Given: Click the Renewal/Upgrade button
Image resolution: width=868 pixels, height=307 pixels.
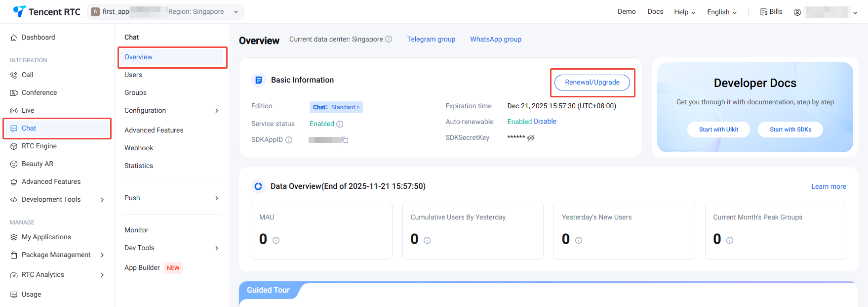Looking at the screenshot, I should pos(592,83).
